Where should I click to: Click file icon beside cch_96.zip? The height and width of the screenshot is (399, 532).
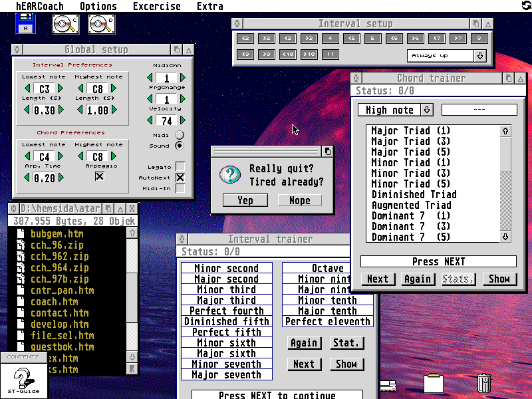[x=21, y=245]
